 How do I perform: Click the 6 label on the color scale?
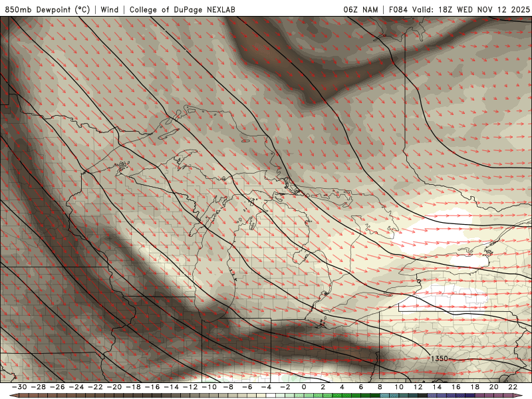(361, 387)
